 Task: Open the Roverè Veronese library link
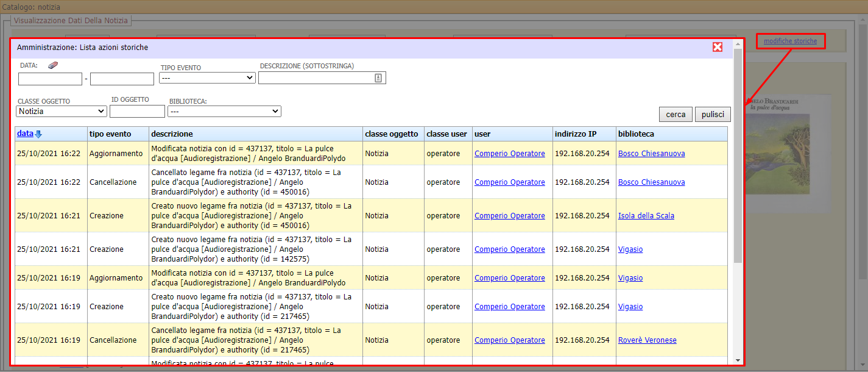click(647, 340)
